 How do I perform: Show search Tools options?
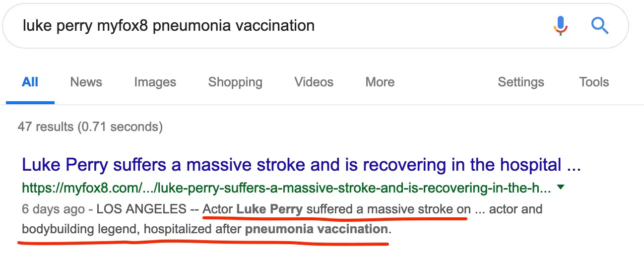point(594,82)
